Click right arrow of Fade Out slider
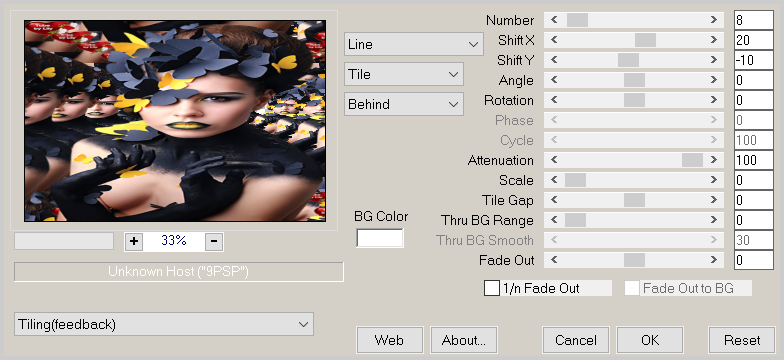 coord(714,260)
